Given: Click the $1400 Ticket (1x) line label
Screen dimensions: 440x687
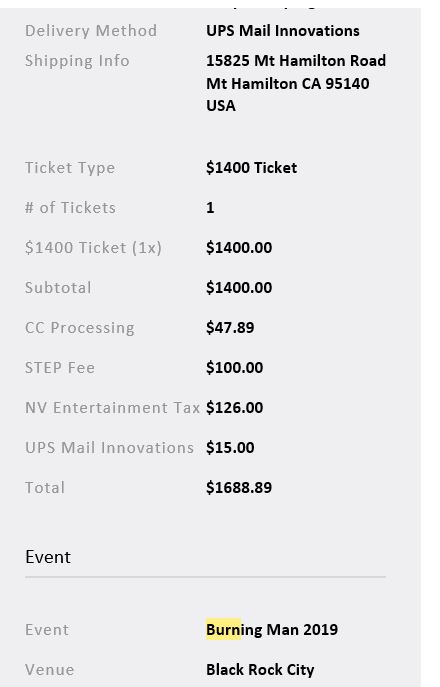Looking at the screenshot, I should pyautogui.click(x=93, y=248).
